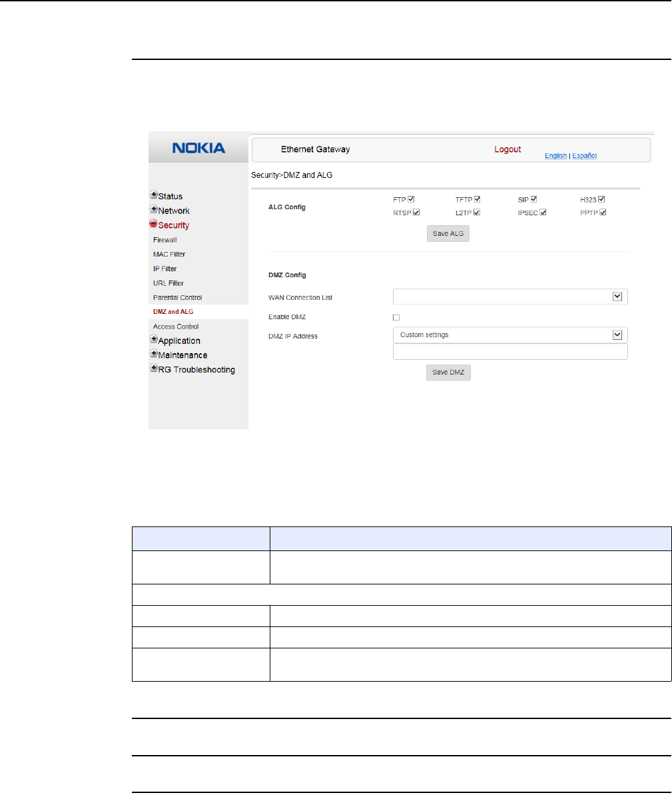672x799 pixels.
Task: Open the Maintenance section label
Action: tap(182, 355)
